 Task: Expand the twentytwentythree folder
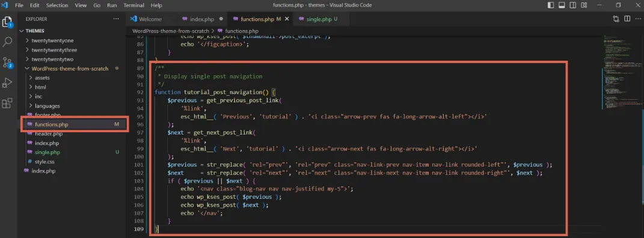[x=54, y=50]
